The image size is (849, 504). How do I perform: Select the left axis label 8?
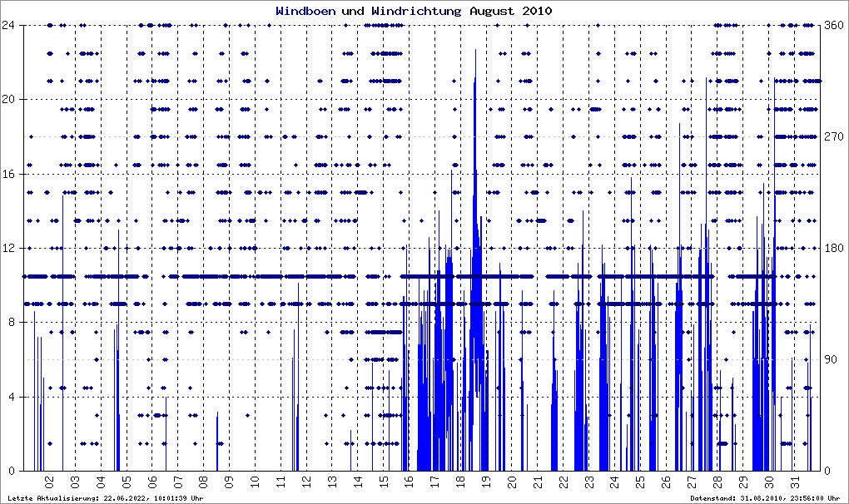click(11, 323)
